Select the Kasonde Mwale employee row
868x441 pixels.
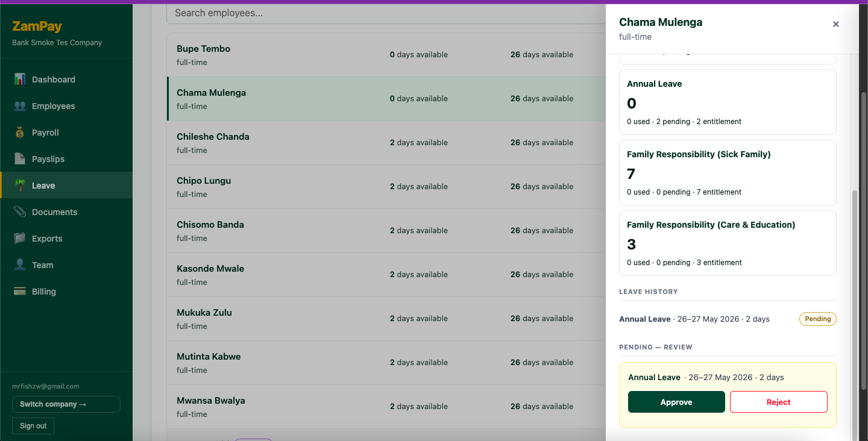pos(386,275)
